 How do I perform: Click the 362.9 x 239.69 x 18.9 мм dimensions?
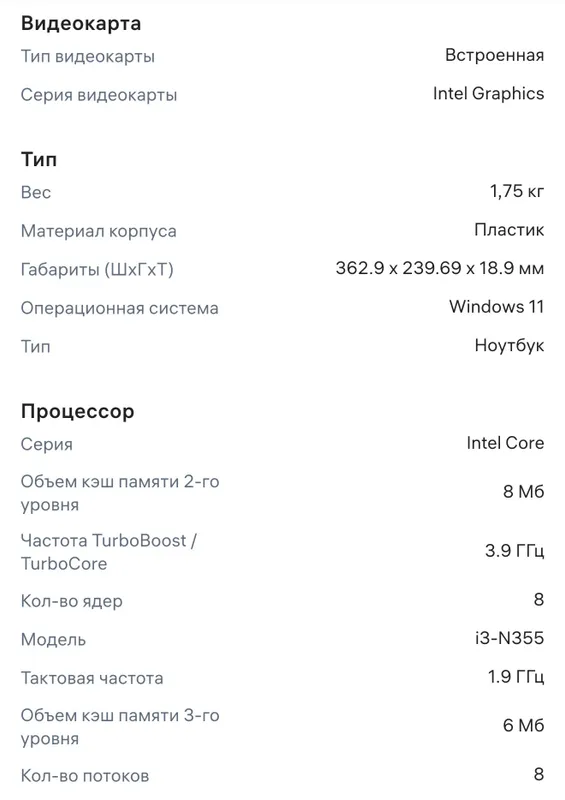[439, 268]
